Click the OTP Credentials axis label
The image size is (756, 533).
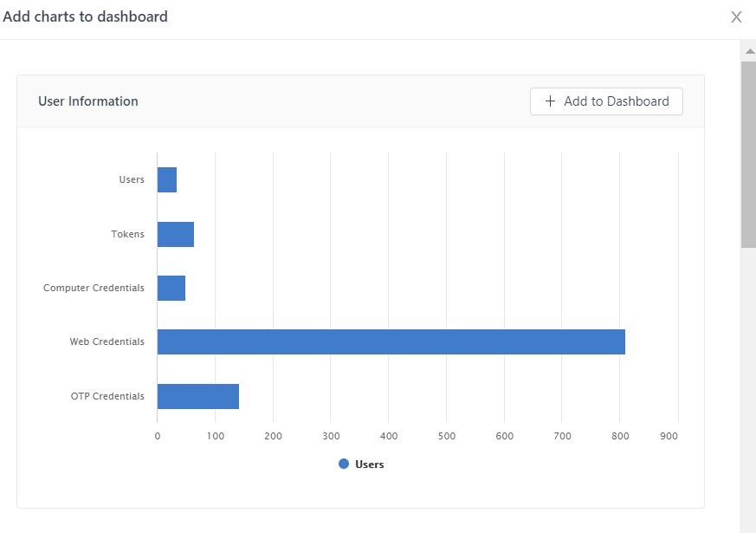coord(107,396)
